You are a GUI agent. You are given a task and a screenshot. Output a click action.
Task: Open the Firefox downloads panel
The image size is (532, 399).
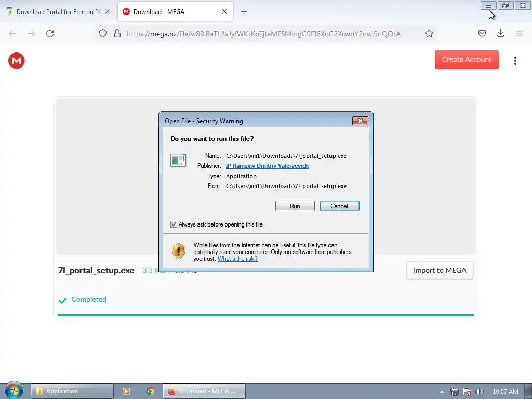[500, 33]
